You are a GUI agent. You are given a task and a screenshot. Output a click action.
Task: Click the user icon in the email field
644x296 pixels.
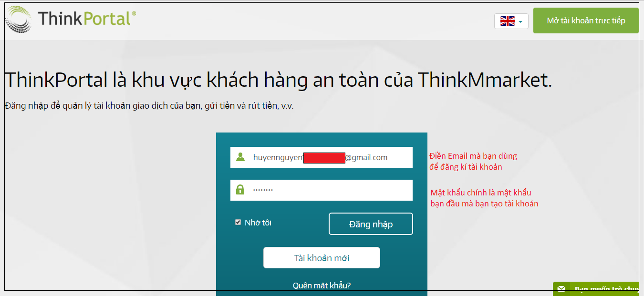[240, 157]
